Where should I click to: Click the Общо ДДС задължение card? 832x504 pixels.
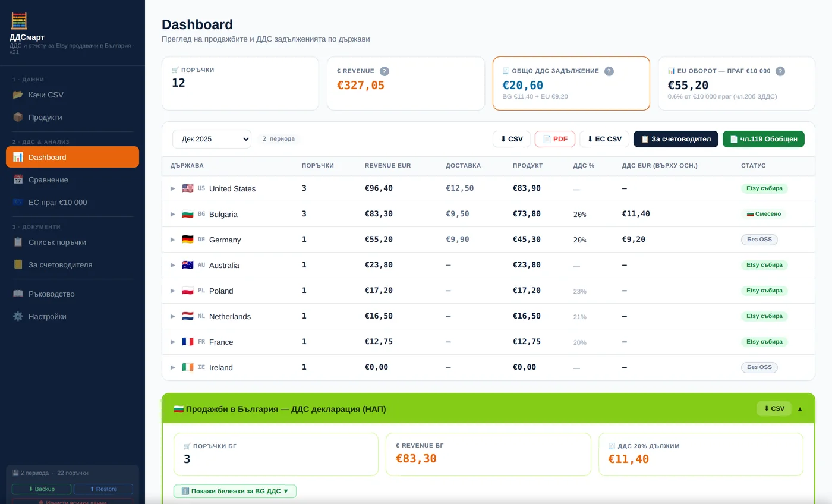[x=571, y=84]
